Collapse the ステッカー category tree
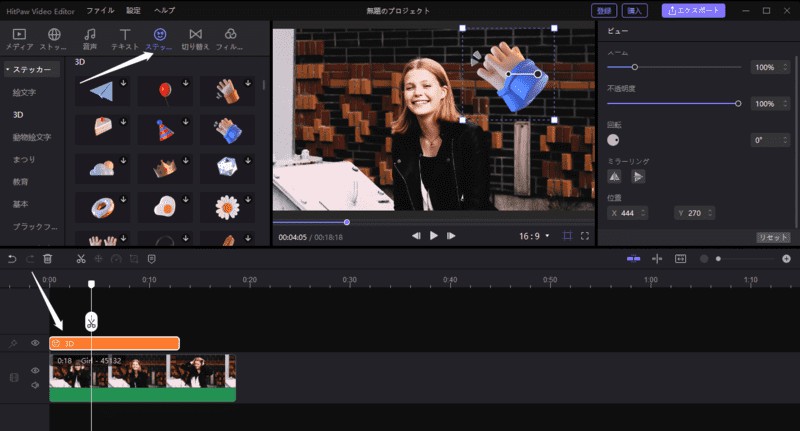 point(8,70)
